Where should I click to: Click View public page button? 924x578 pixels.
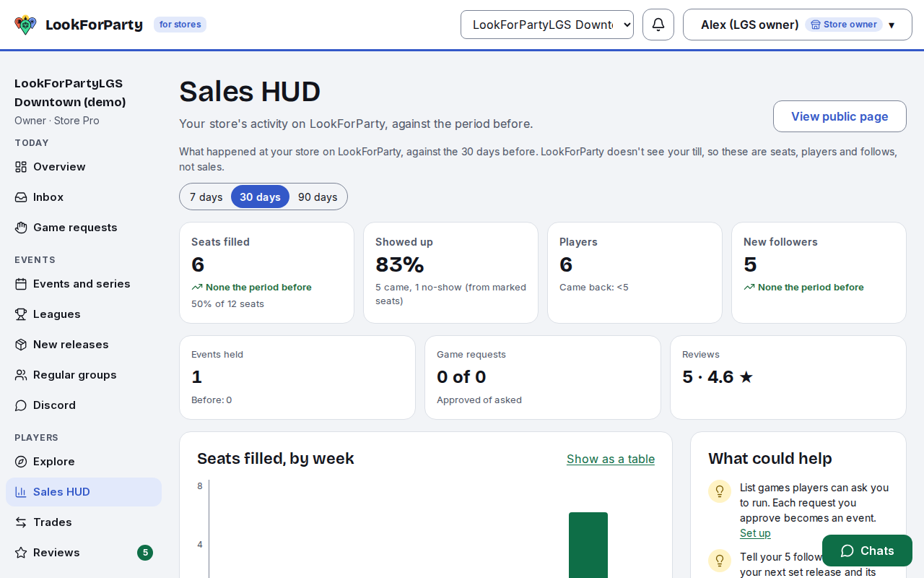[840, 116]
